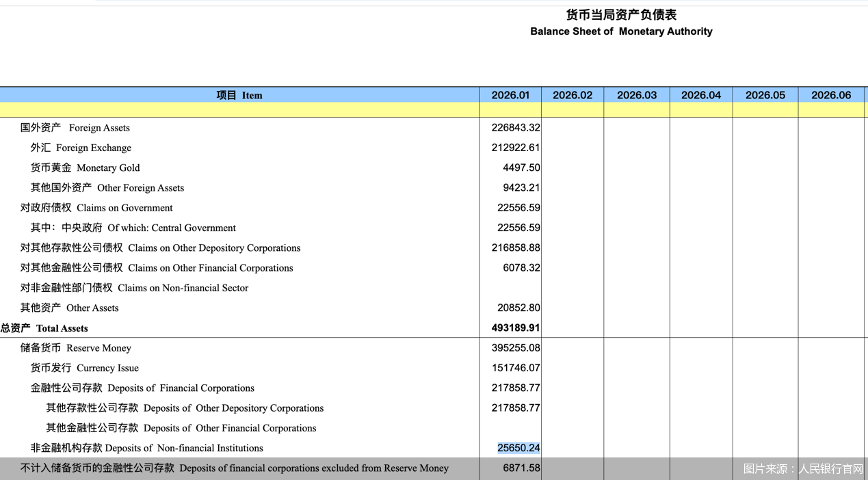Select the Total Assets value 493189.91

[x=515, y=328]
